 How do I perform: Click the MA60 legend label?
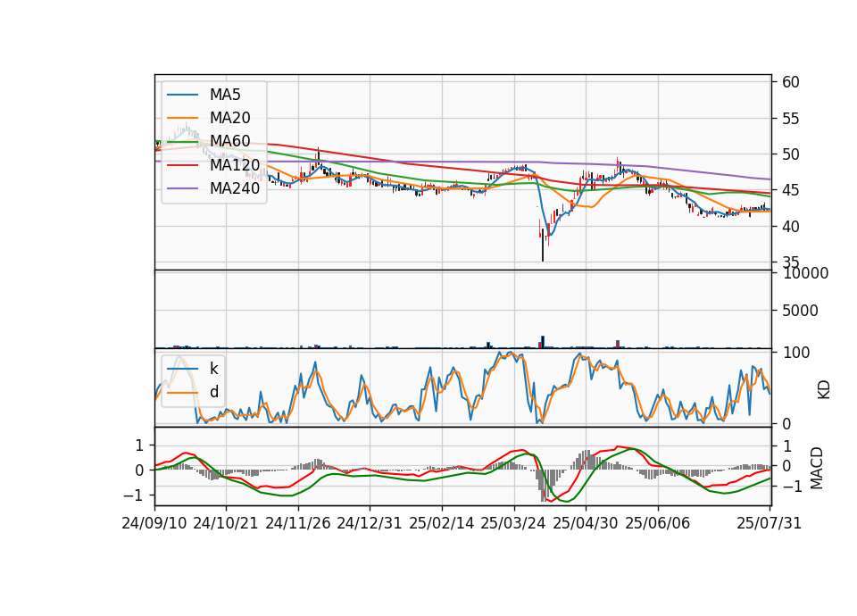[229, 141]
